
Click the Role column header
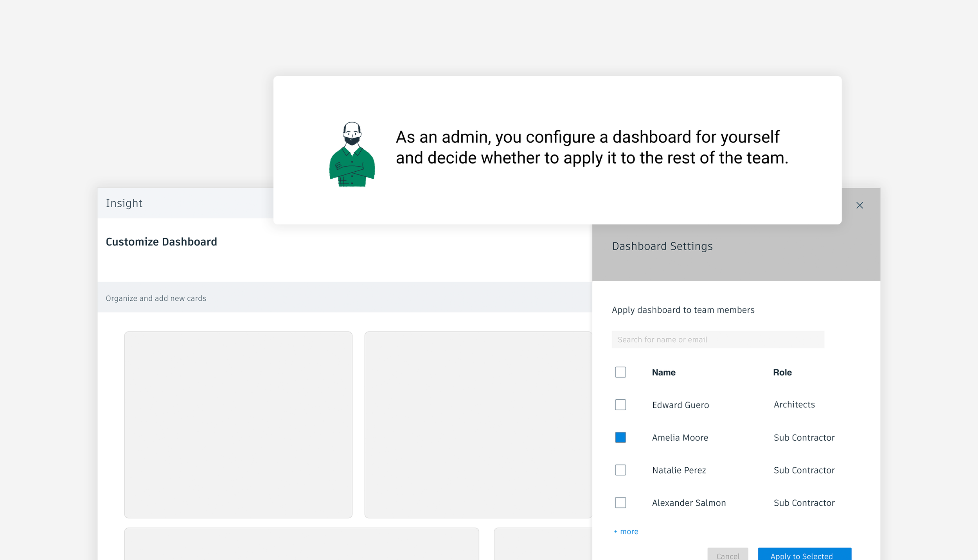(x=782, y=372)
